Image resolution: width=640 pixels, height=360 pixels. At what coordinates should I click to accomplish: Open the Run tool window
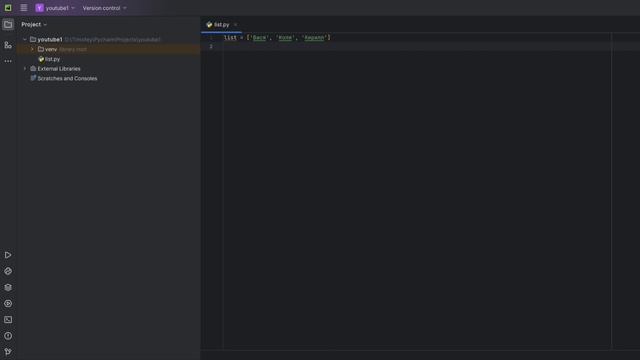click(x=8, y=255)
